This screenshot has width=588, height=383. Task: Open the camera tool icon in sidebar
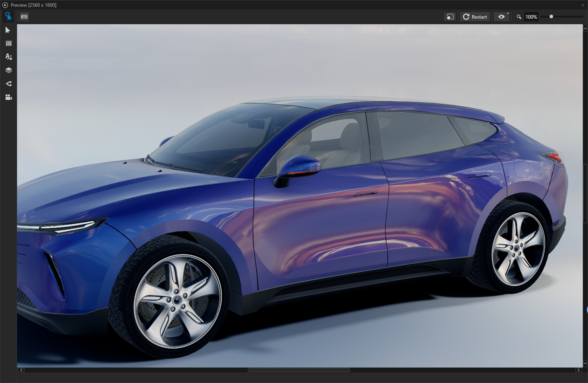click(8, 97)
